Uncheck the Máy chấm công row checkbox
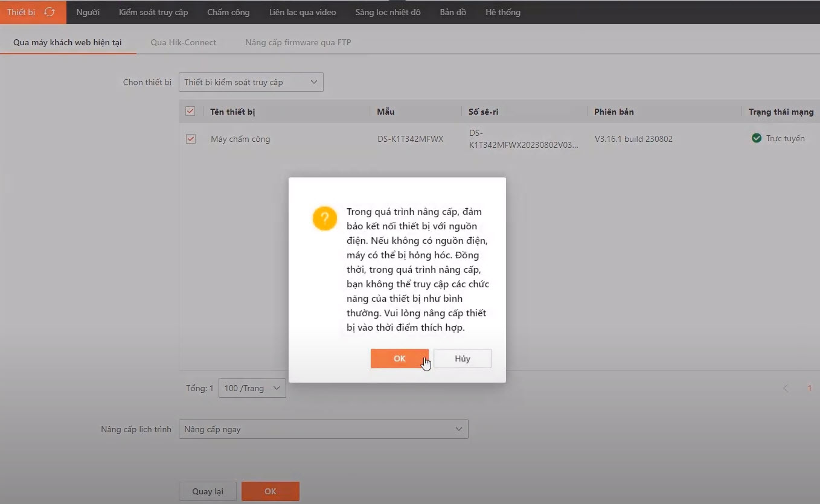 190,139
